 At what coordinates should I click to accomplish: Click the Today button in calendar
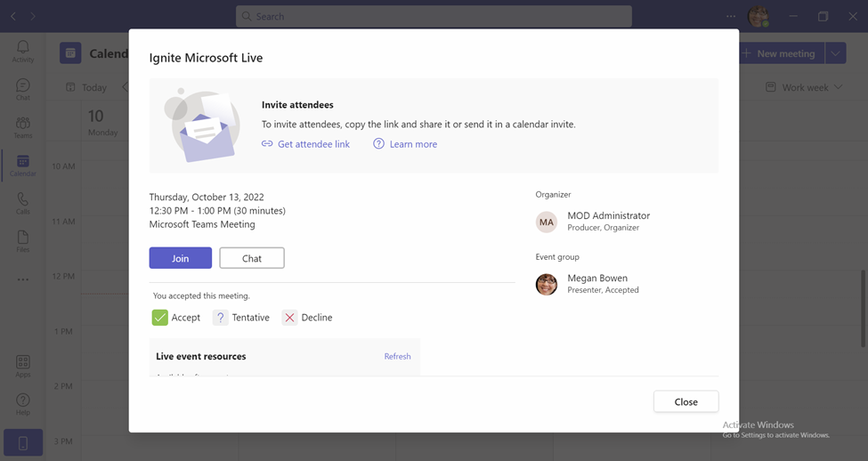86,87
